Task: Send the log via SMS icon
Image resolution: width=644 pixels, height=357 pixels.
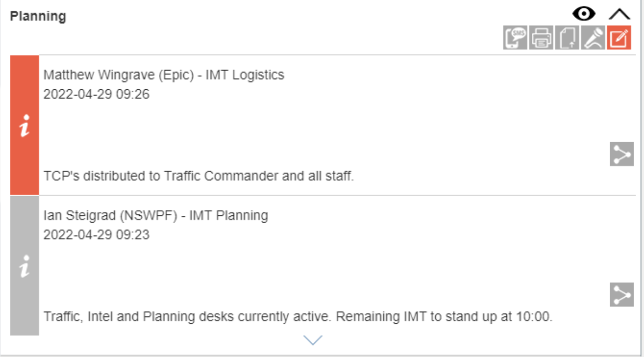Action: (515, 38)
